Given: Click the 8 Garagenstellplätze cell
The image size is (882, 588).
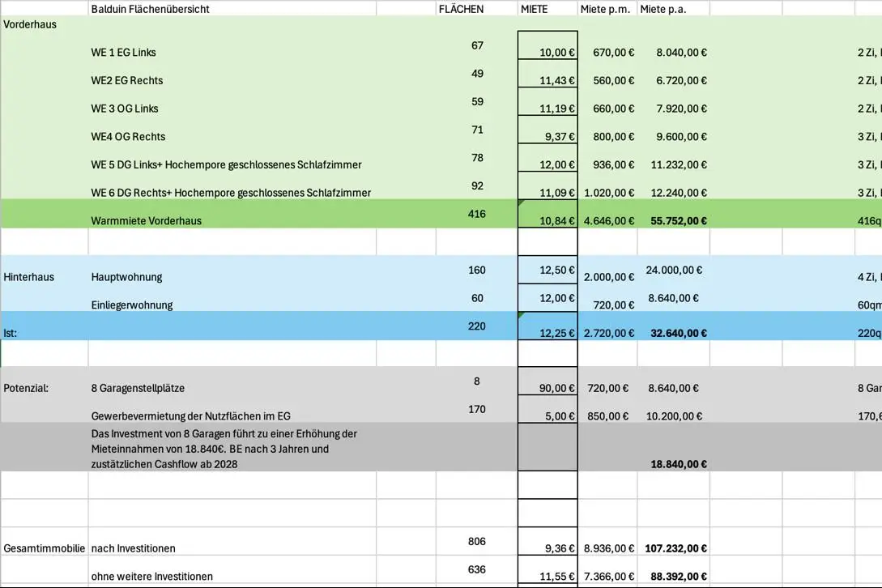Looking at the screenshot, I should click(138, 388).
